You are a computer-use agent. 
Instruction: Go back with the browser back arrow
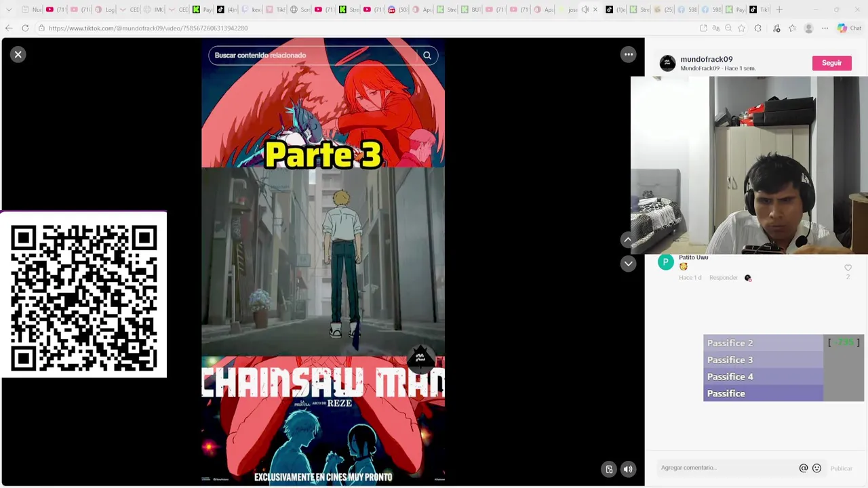(8, 28)
